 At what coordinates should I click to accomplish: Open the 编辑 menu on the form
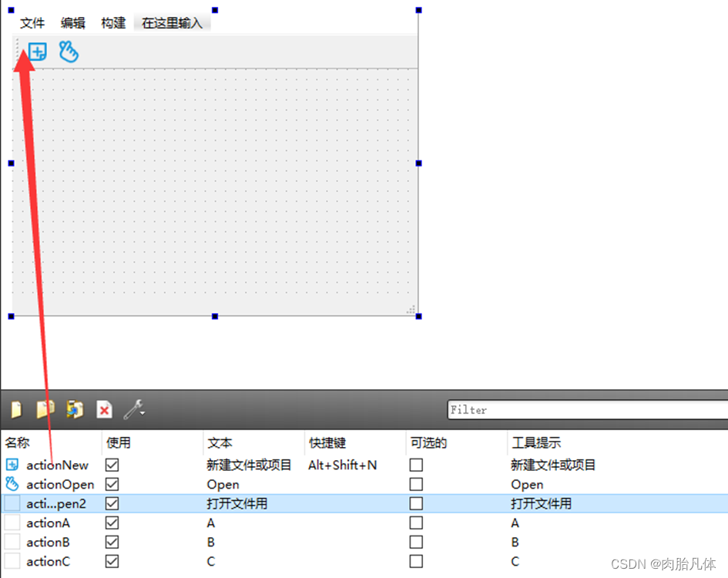[72, 22]
